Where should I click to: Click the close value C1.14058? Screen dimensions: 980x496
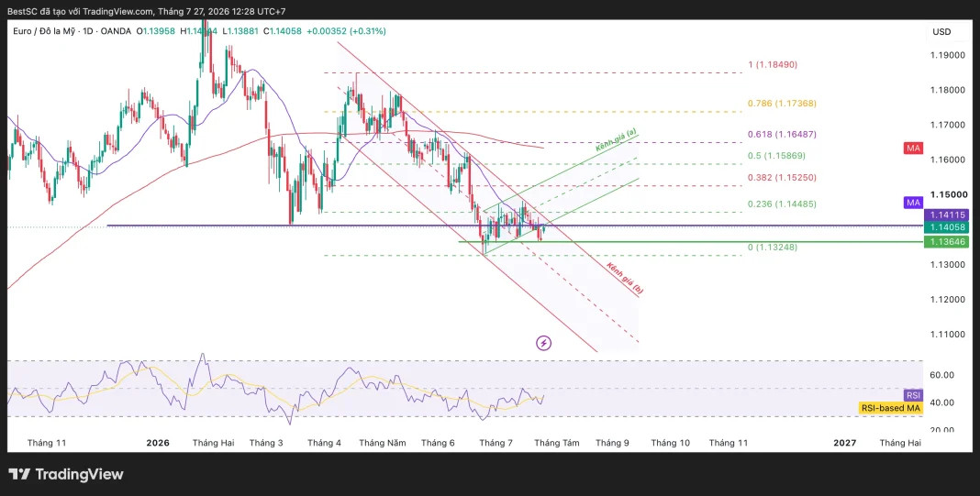283,31
